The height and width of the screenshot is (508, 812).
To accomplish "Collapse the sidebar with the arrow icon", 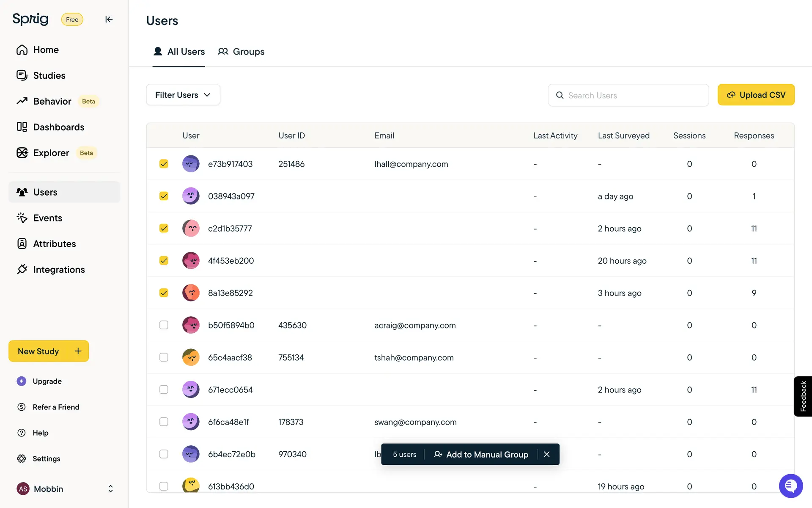I will [x=109, y=19].
